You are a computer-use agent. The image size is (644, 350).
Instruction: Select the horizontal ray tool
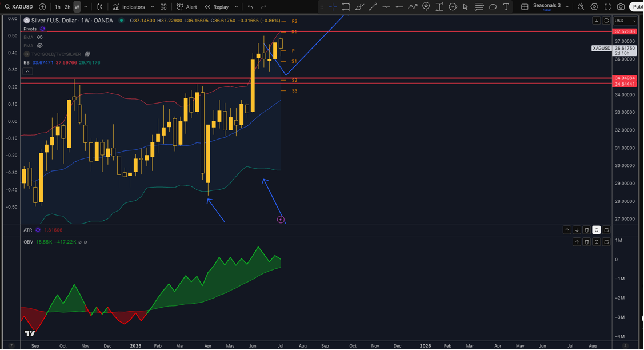399,7
